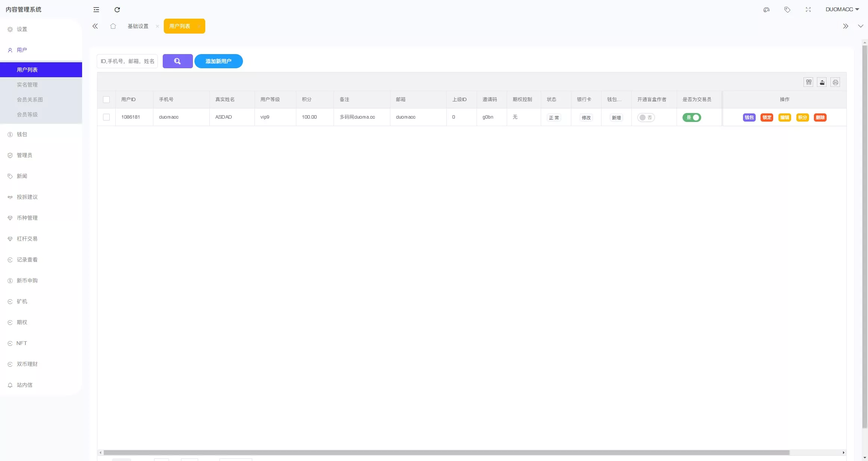This screenshot has height=461, width=868.
Task: Click the table export icon
Action: click(x=822, y=82)
